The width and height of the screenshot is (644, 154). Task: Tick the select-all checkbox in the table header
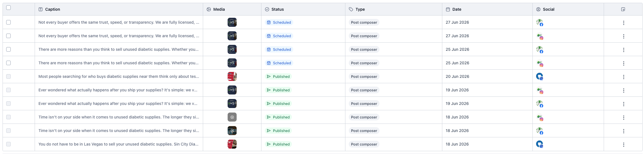click(x=8, y=8)
